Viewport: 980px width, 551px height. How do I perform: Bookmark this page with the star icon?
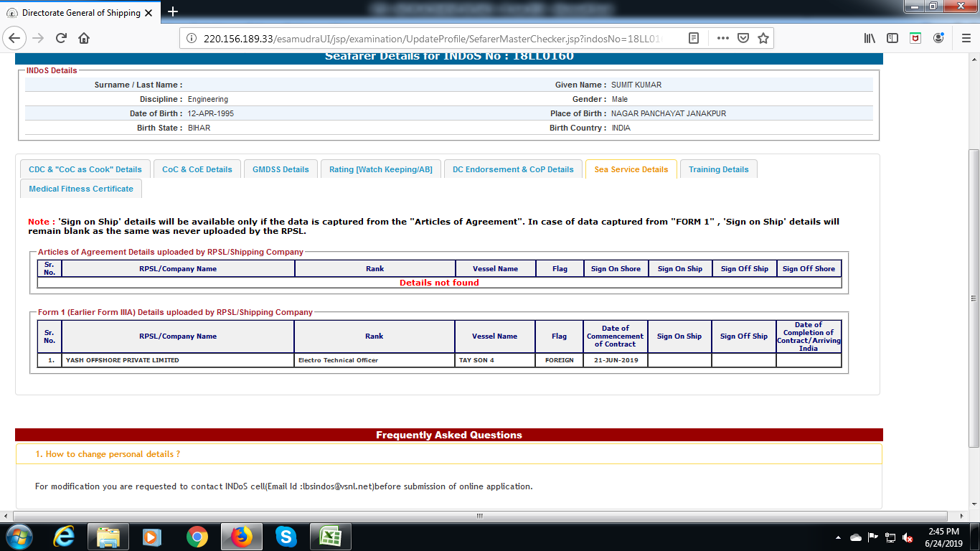point(763,38)
